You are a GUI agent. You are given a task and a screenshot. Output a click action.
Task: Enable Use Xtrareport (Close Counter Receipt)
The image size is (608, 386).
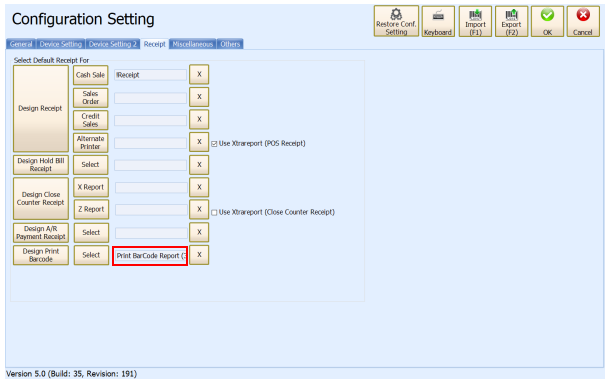pyautogui.click(x=214, y=212)
